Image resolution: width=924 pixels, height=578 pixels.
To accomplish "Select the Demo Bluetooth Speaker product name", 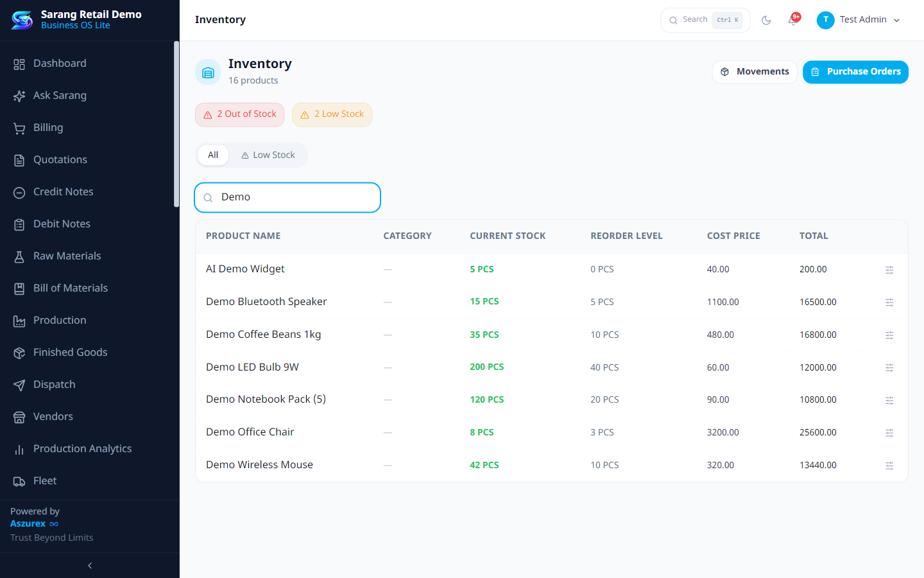I will (266, 302).
